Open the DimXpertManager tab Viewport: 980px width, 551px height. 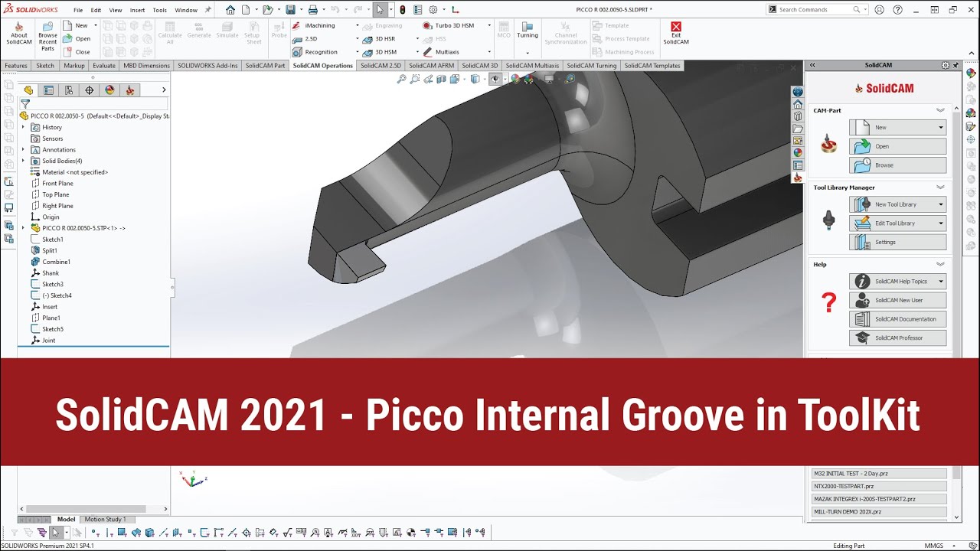coord(90,90)
